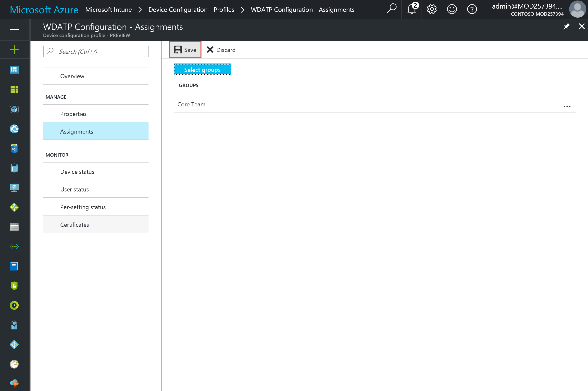Open portal settings gear icon
This screenshot has width=588, height=391.
pos(431,10)
